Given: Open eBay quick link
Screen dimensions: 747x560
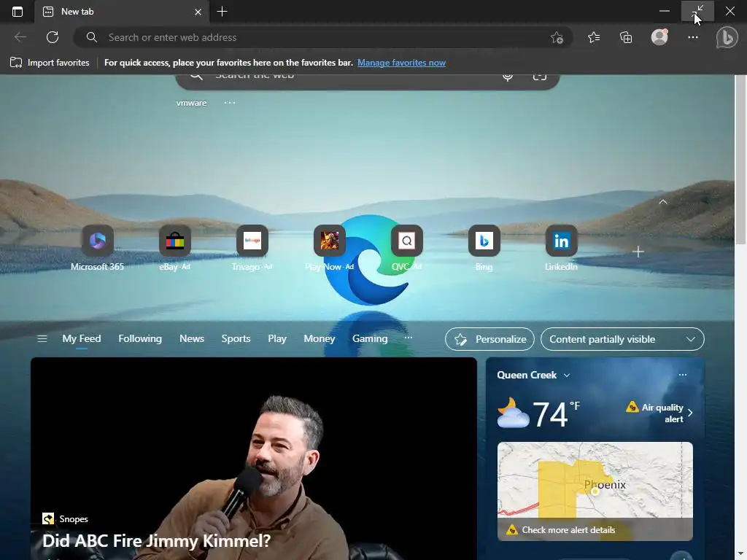Looking at the screenshot, I should pyautogui.click(x=175, y=248).
